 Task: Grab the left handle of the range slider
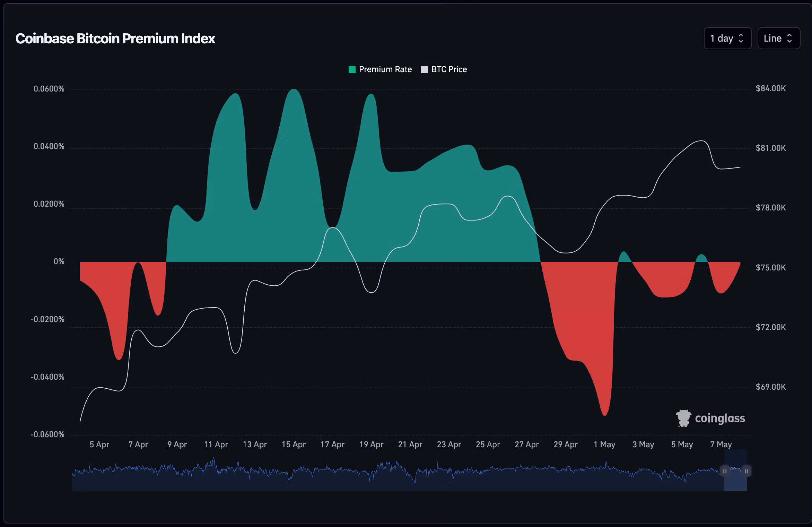tap(725, 471)
